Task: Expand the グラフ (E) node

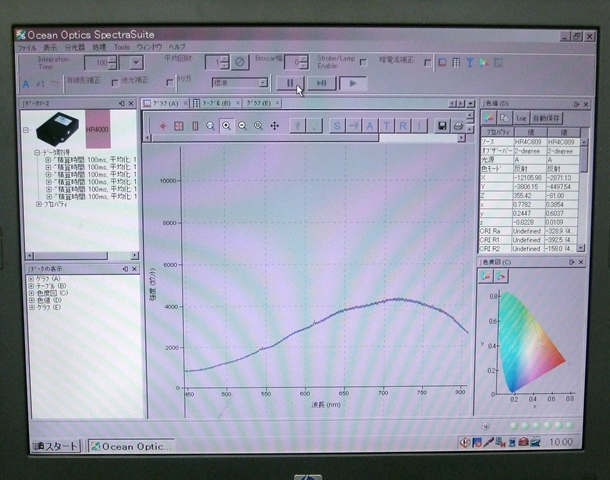Action: [x=31, y=307]
